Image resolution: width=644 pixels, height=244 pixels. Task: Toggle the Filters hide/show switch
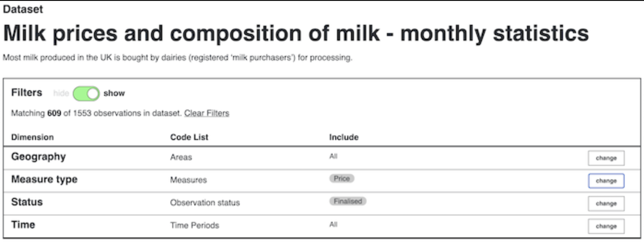86,93
